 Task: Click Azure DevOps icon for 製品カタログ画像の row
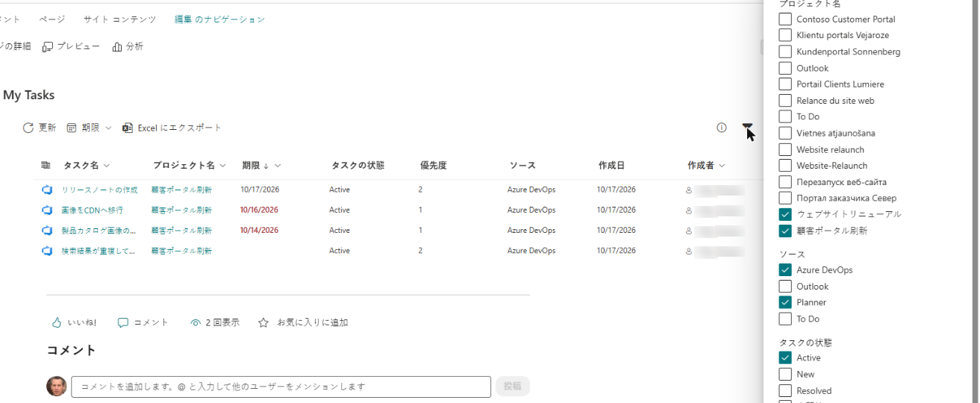click(46, 230)
